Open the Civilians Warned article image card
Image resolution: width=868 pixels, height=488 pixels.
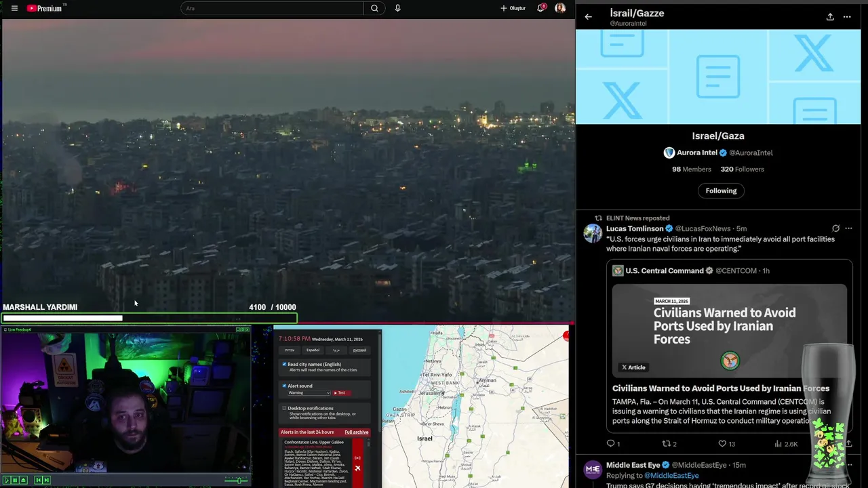[729, 331]
